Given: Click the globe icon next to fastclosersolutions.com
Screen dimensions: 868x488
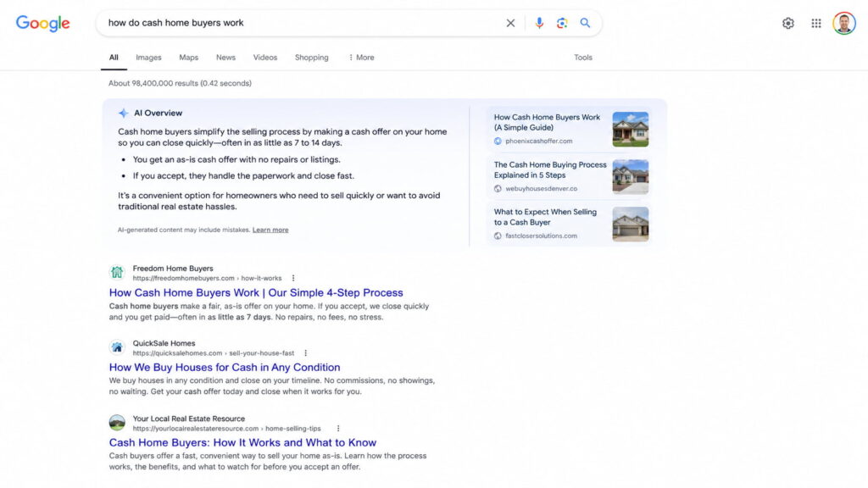Looking at the screenshot, I should pyautogui.click(x=498, y=236).
